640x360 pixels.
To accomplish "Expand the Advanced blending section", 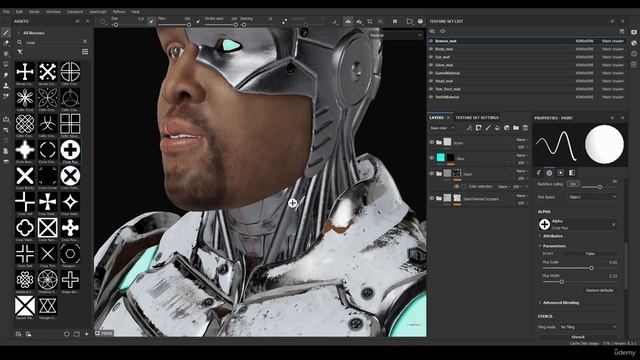I will pyautogui.click(x=560, y=302).
